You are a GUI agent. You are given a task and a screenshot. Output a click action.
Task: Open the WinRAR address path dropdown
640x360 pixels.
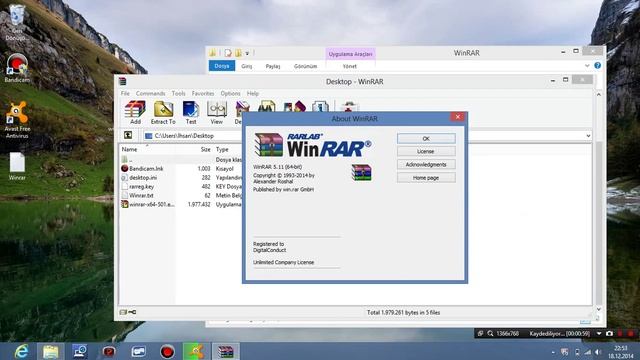588,136
